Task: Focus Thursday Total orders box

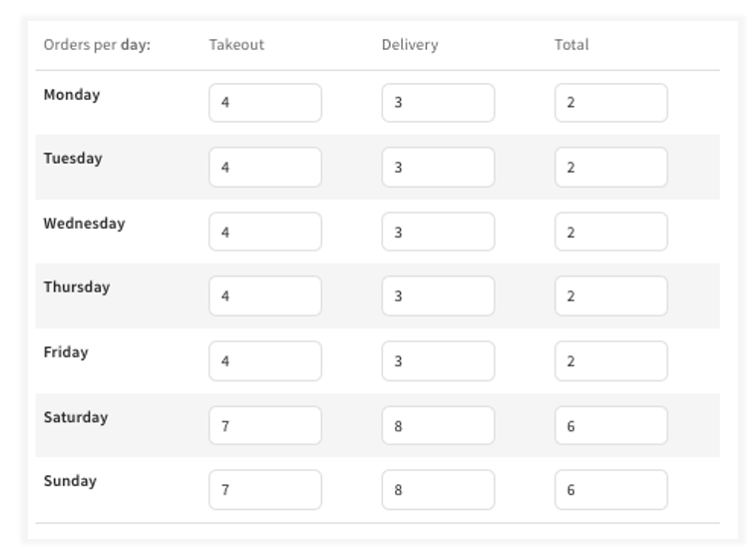Action: pos(610,296)
